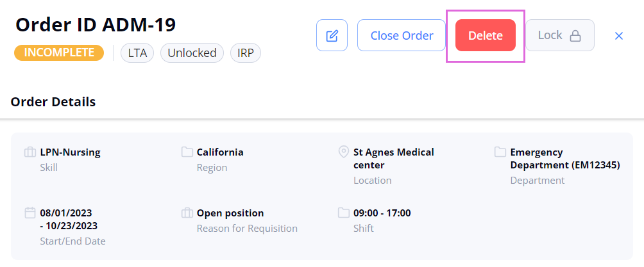Click the Unlocked status chip
The width and height of the screenshot is (644, 267).
(x=192, y=53)
